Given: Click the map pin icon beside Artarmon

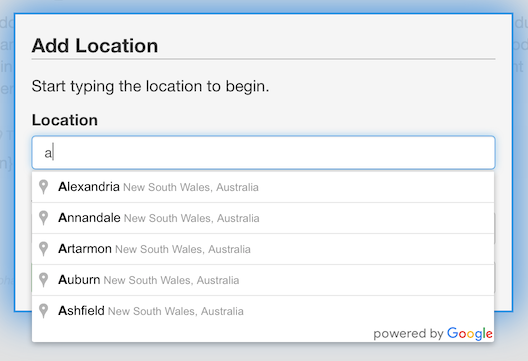Looking at the screenshot, I should pyautogui.click(x=43, y=249).
